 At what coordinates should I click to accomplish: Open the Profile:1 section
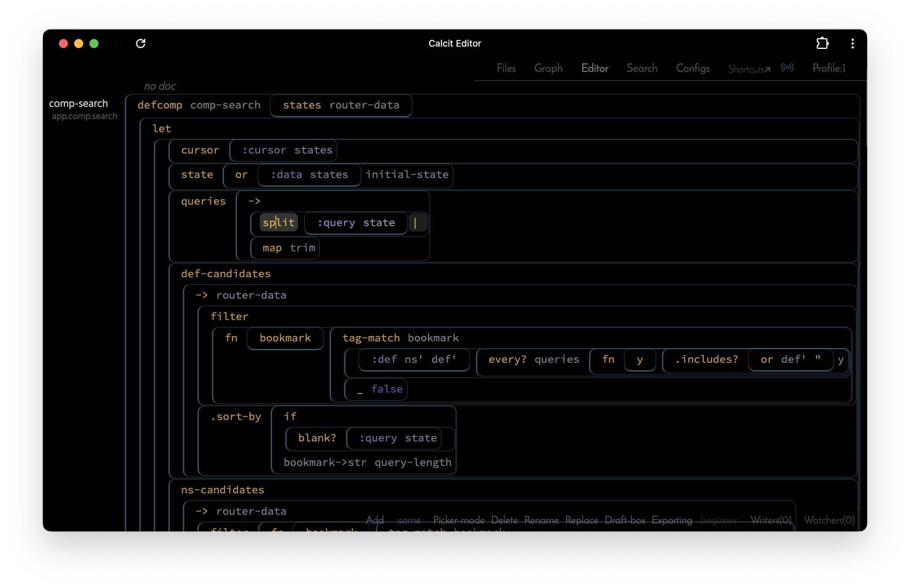(x=829, y=68)
